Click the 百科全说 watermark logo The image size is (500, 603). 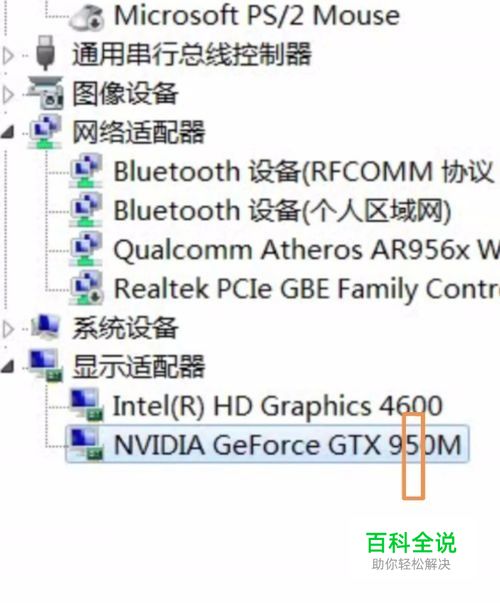(x=411, y=550)
